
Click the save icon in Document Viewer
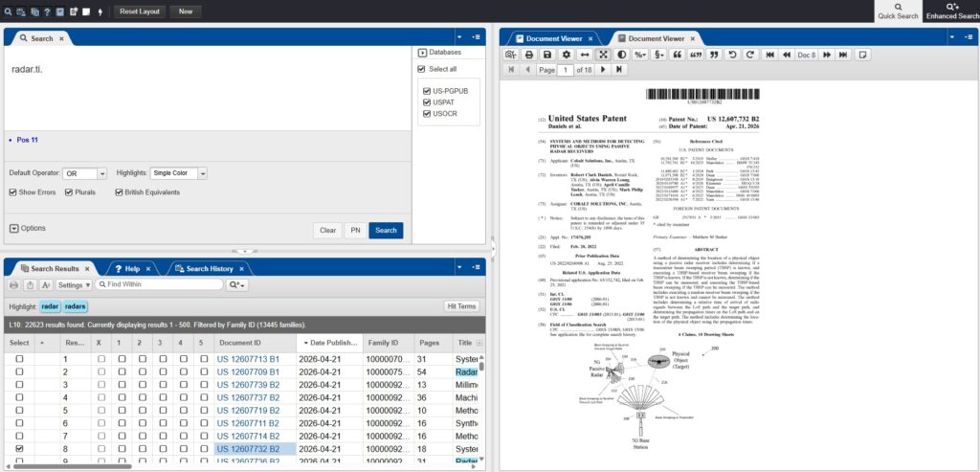click(547, 55)
